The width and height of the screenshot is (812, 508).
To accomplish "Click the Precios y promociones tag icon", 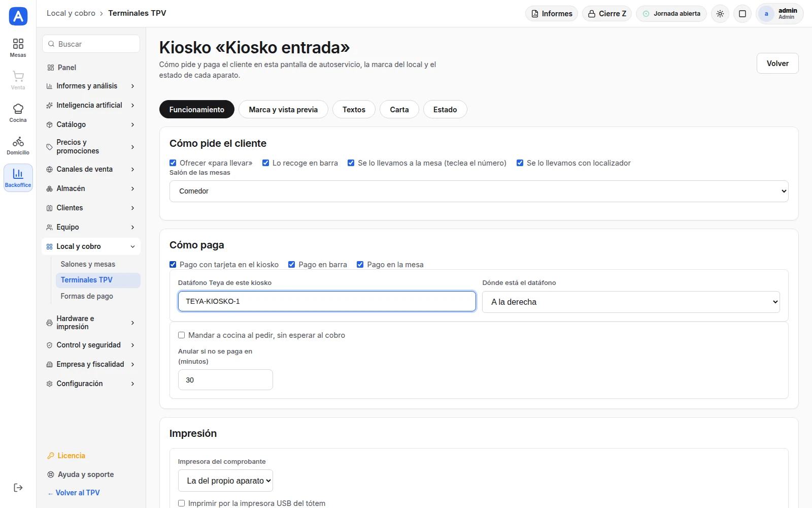I will (49, 147).
